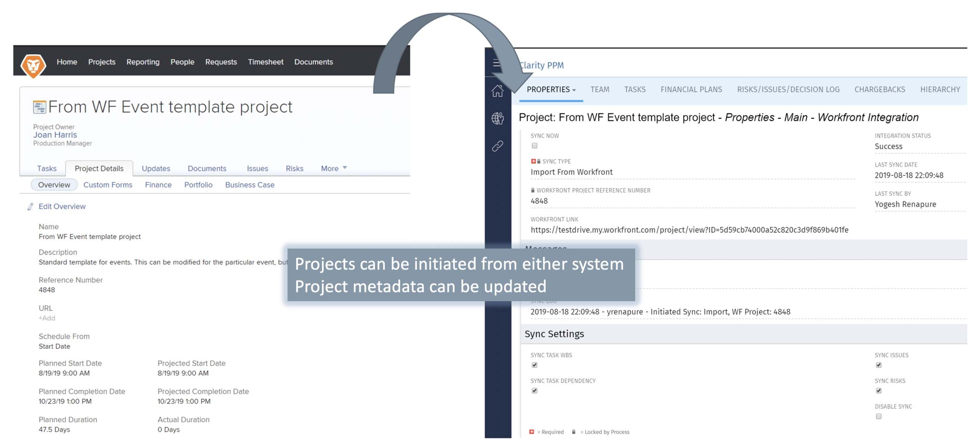Click the Schedule From value Start Date

tap(54, 346)
